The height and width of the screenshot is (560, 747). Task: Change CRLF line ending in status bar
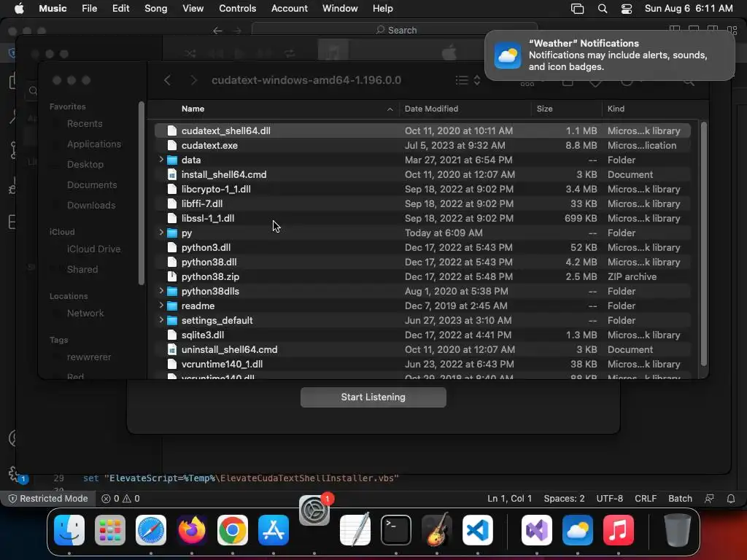tap(646, 499)
